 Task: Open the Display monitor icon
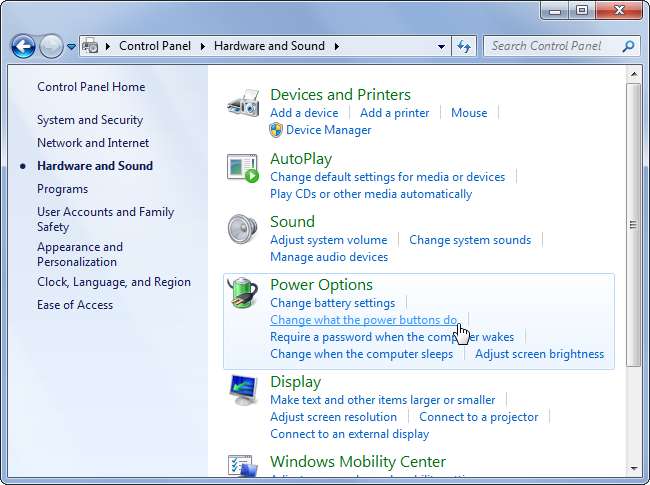(x=243, y=391)
